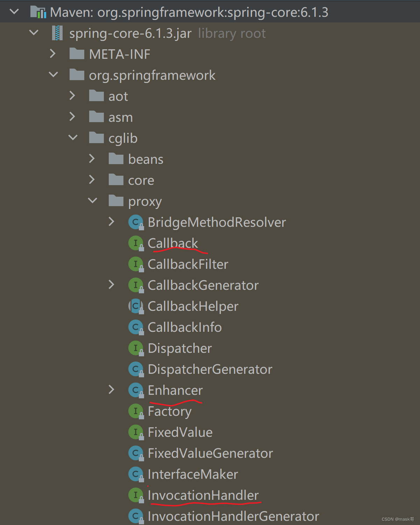The width and height of the screenshot is (420, 525).
Task: Expand the CallbackGenerator interface node
Action: coord(112,285)
